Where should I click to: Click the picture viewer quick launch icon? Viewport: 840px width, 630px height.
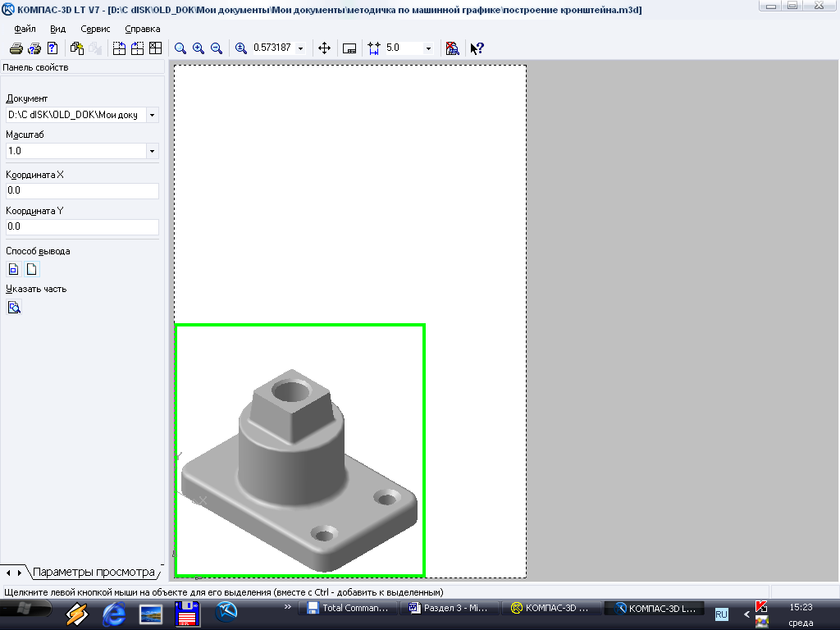click(x=151, y=614)
